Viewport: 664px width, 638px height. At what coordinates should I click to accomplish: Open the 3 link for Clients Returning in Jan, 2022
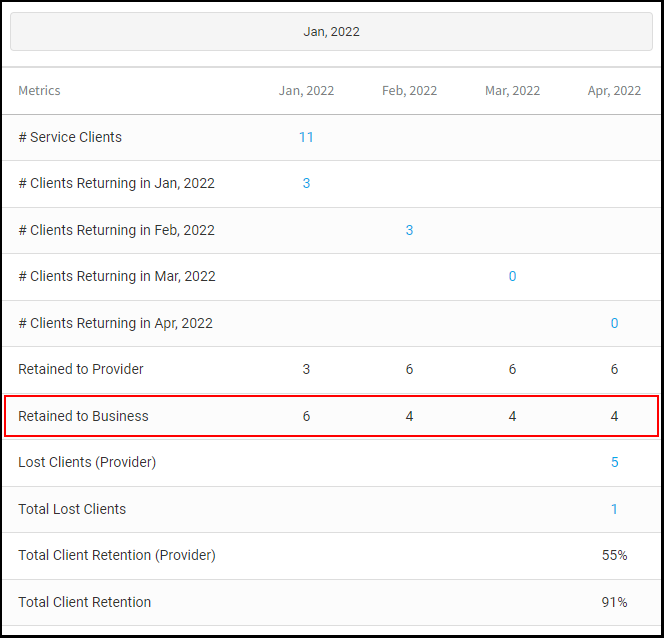(x=306, y=183)
